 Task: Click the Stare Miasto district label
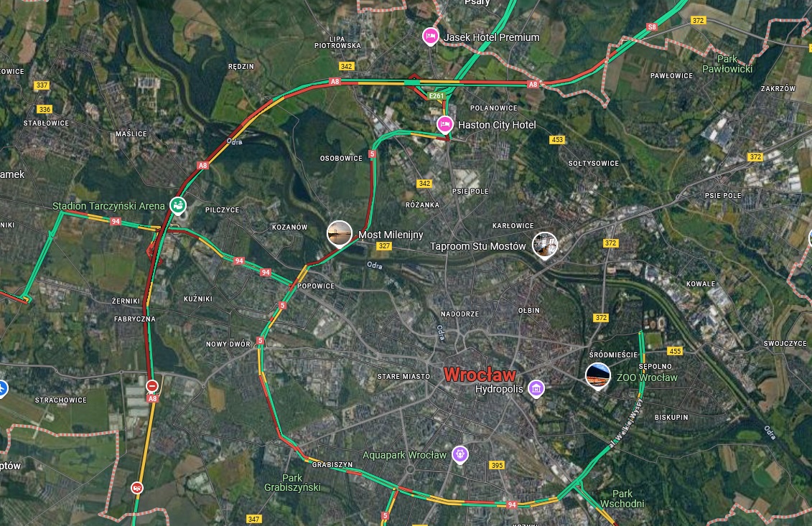(403, 376)
